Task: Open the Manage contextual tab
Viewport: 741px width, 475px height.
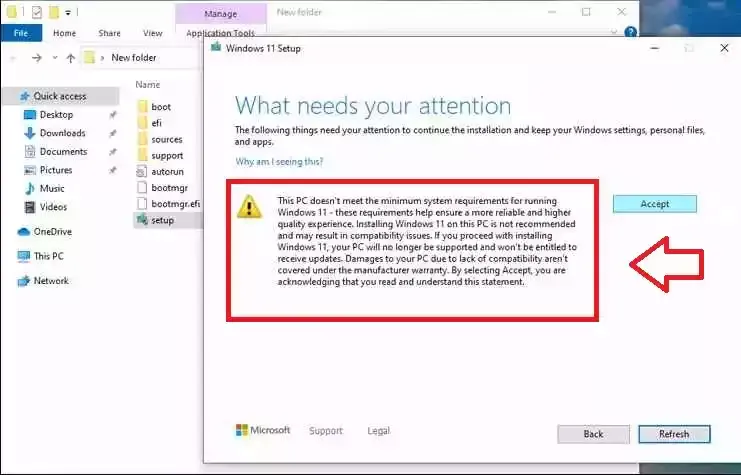Action: [221, 14]
